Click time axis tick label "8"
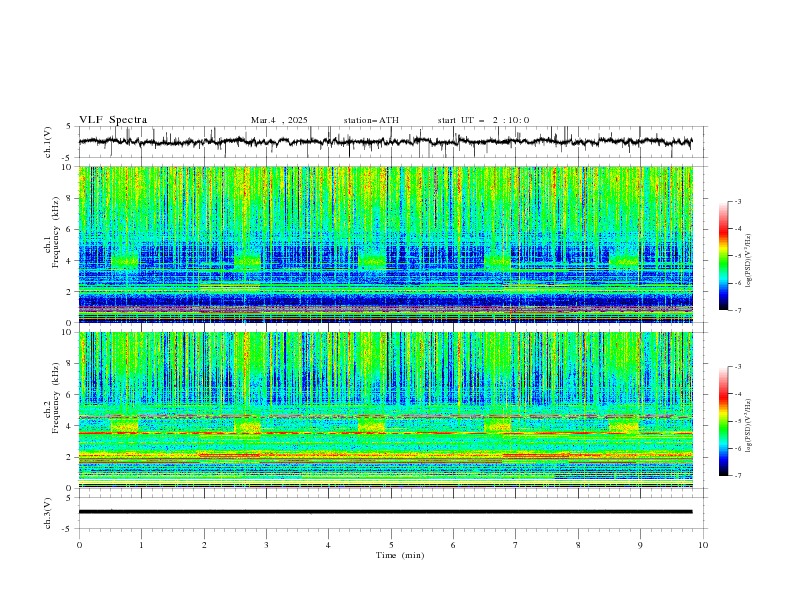Viewport: 792px width, 612px height. [x=578, y=545]
